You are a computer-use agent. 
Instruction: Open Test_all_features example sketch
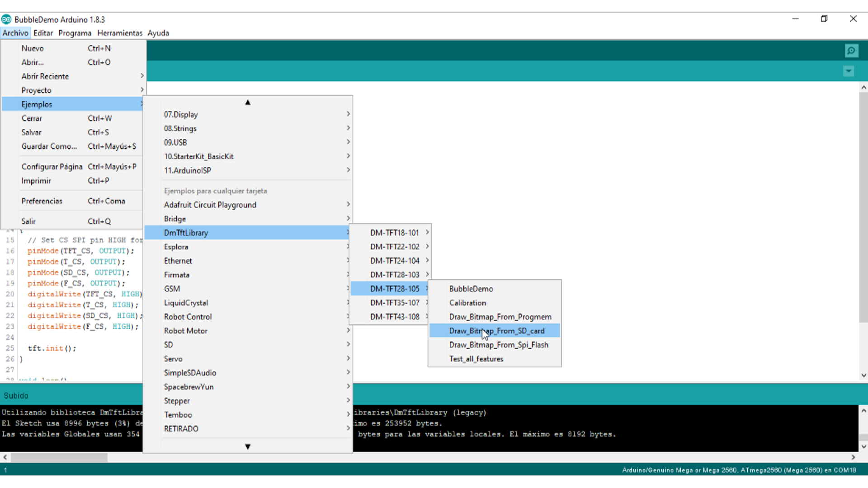pos(476,359)
